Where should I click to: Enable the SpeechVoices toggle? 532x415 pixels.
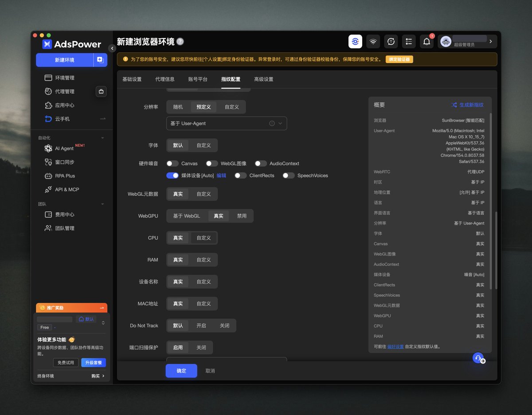(x=289, y=175)
